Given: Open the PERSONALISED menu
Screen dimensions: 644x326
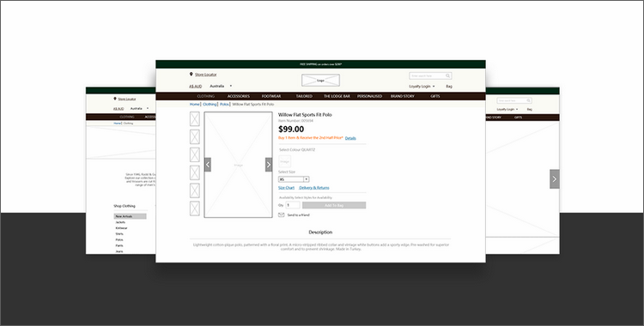Looking at the screenshot, I should (x=369, y=96).
